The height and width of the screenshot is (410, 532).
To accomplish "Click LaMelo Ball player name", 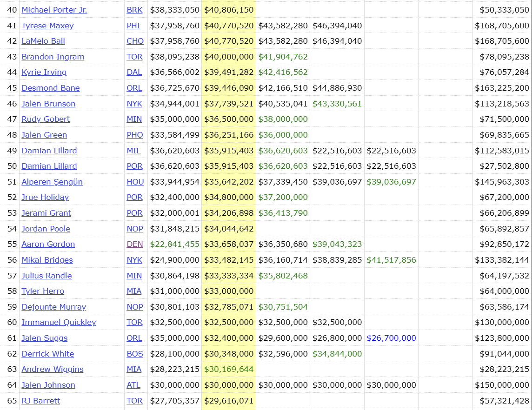I will click(43, 41).
